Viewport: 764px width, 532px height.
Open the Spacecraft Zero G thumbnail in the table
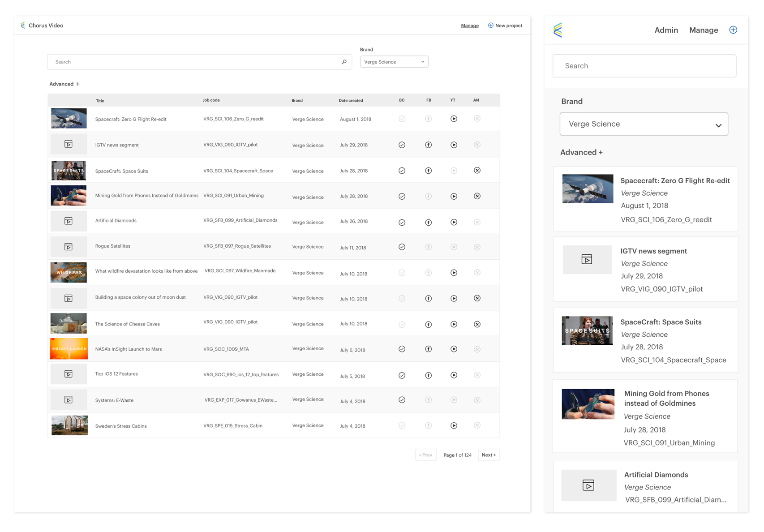pyautogui.click(x=69, y=119)
